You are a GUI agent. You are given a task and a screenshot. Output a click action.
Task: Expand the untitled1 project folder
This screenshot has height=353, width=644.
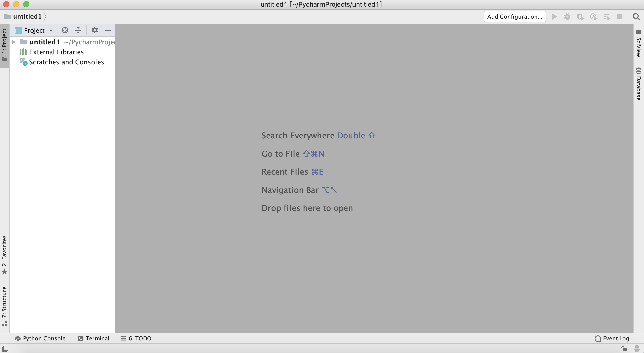pyautogui.click(x=14, y=42)
